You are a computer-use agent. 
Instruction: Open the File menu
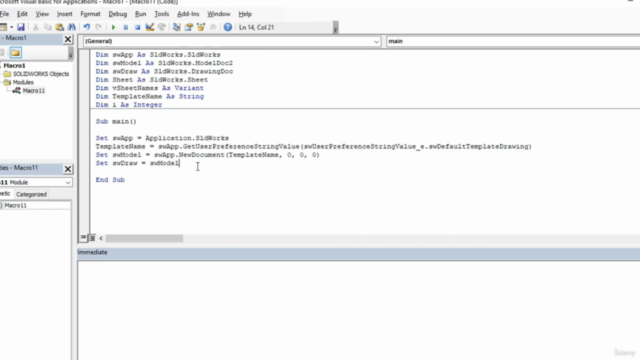click(x=4, y=14)
